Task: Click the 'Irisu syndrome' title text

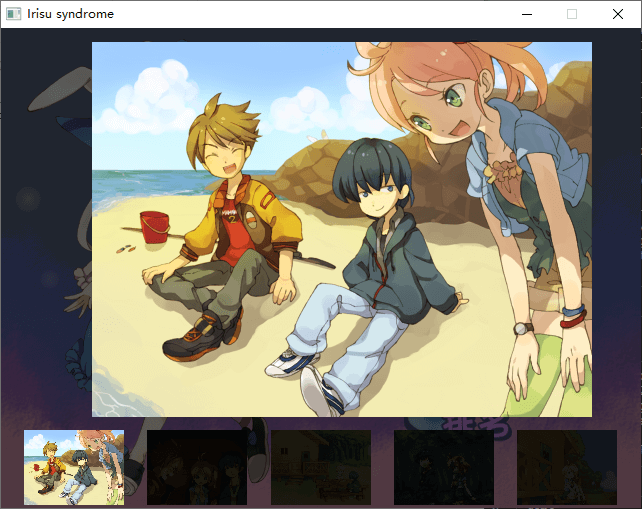Action: coord(70,14)
